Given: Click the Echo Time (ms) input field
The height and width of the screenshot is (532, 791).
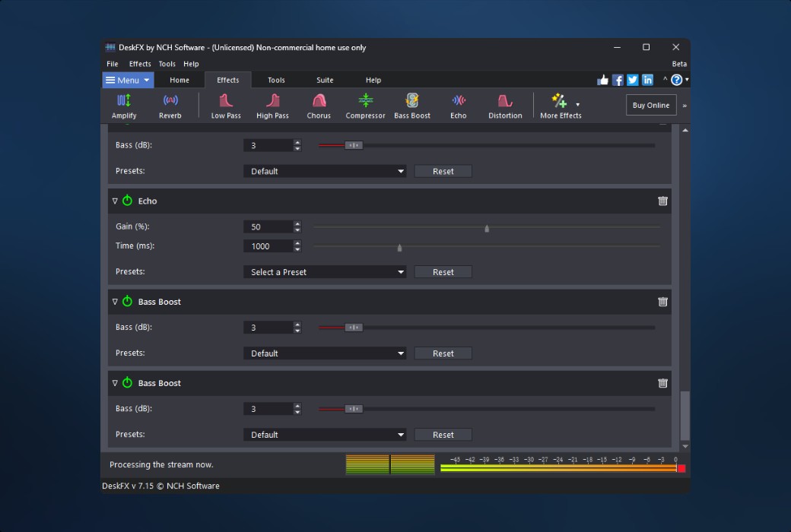Looking at the screenshot, I should (268, 246).
